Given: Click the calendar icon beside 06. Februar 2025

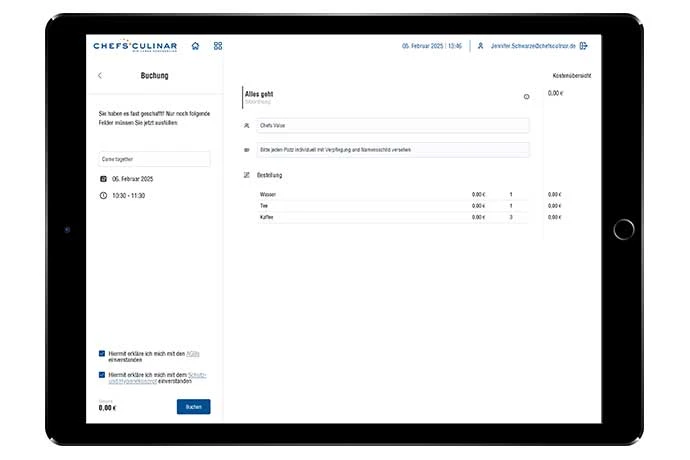Looking at the screenshot, I should coord(103,178).
